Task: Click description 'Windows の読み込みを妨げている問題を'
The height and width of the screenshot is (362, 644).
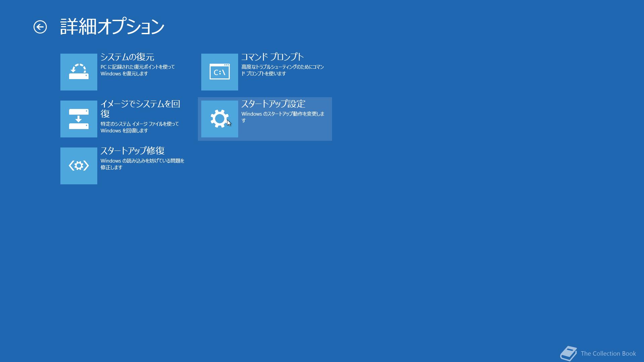Action: pyautogui.click(x=143, y=161)
